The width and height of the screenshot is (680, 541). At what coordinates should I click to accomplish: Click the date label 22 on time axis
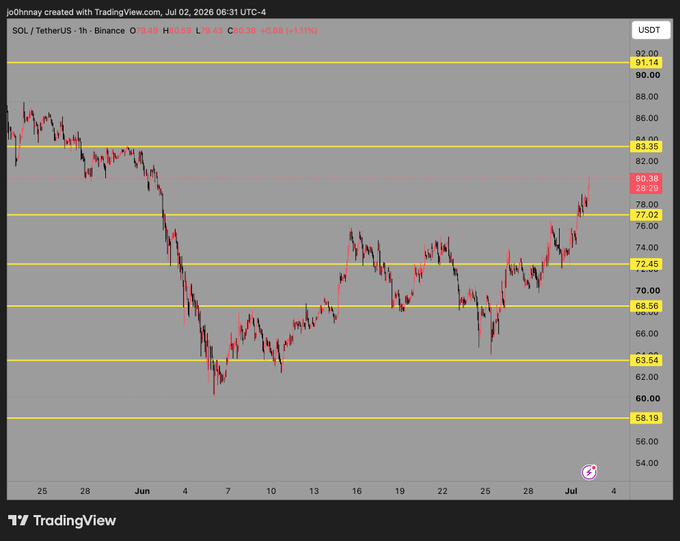coord(442,491)
